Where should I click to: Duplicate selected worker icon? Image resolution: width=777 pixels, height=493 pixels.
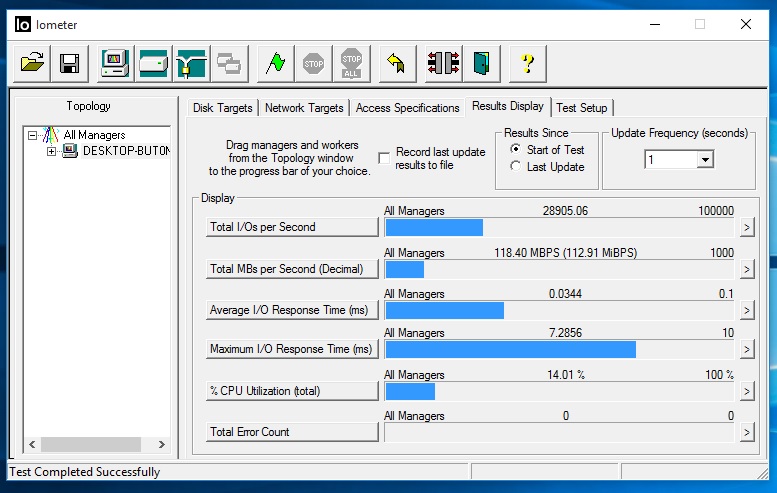point(229,63)
